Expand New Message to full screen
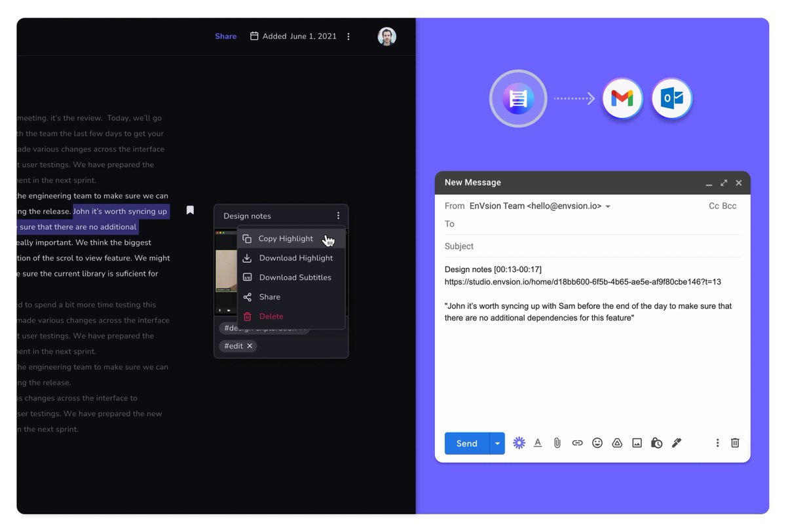 tap(724, 183)
